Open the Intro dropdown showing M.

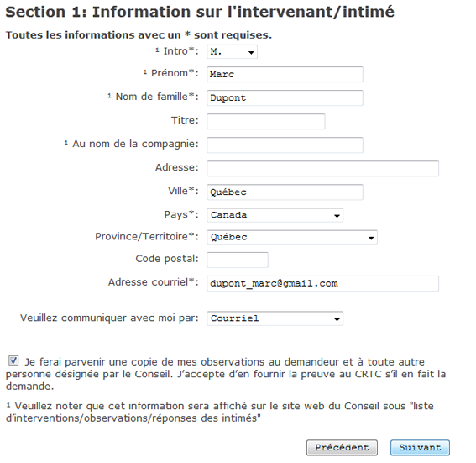coord(232,51)
